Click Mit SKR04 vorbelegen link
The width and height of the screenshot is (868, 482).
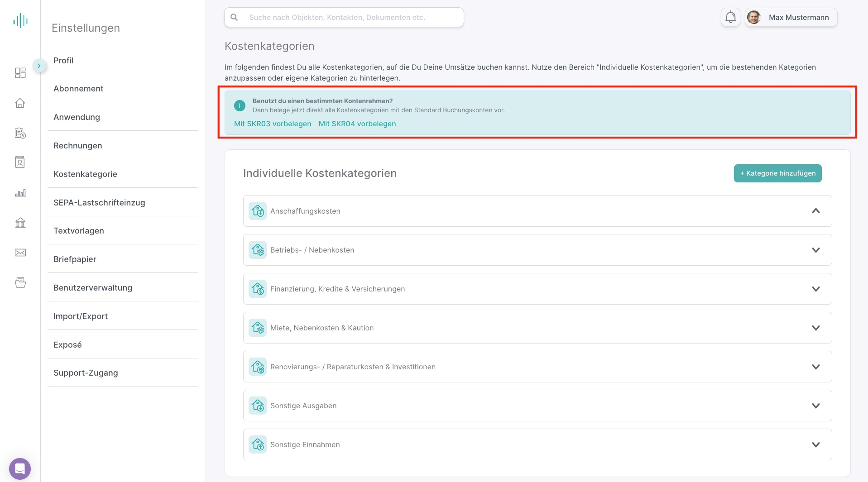tap(357, 124)
